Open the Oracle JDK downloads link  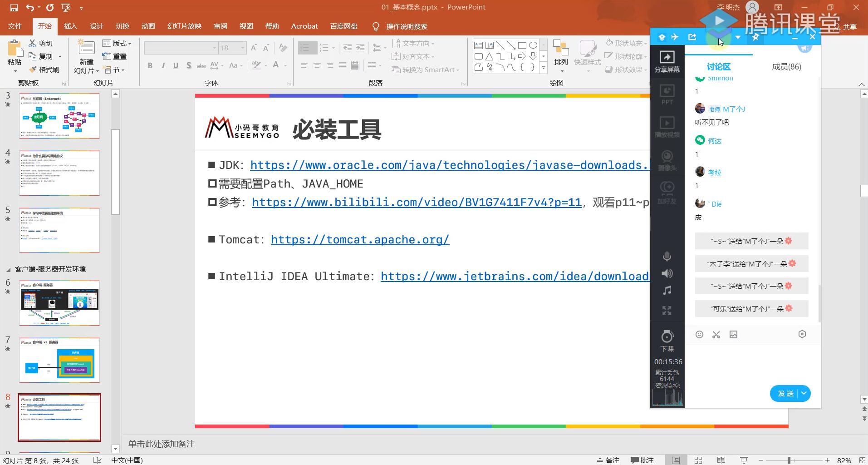(x=450, y=165)
